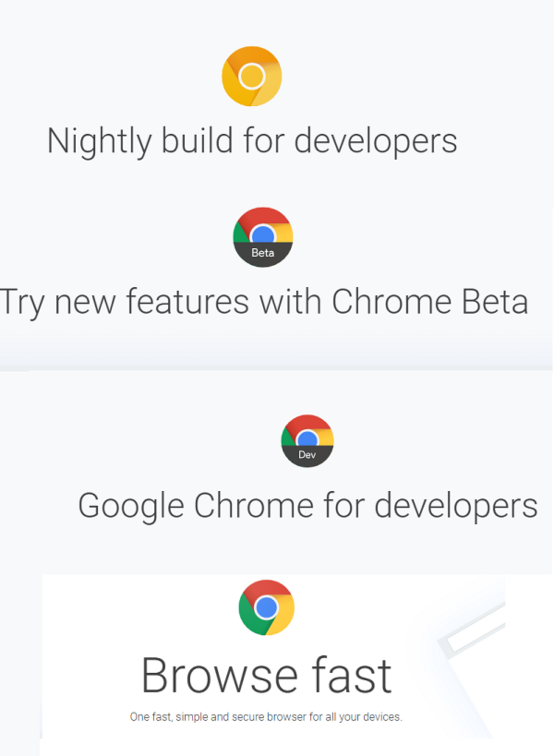This screenshot has width=554, height=756.
Task: Click the "Dev" badge label on icon
Action: tap(307, 455)
